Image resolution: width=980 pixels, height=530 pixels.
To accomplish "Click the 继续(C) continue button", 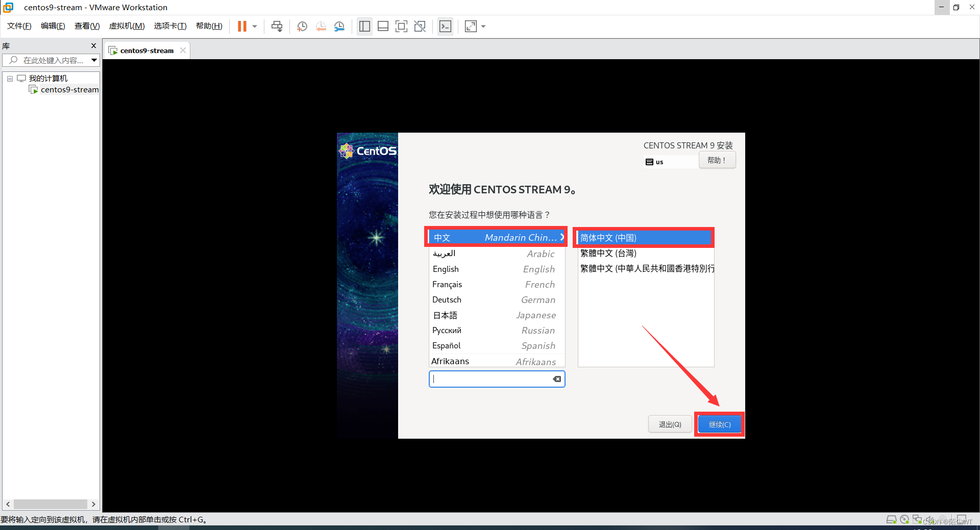I will click(x=720, y=424).
